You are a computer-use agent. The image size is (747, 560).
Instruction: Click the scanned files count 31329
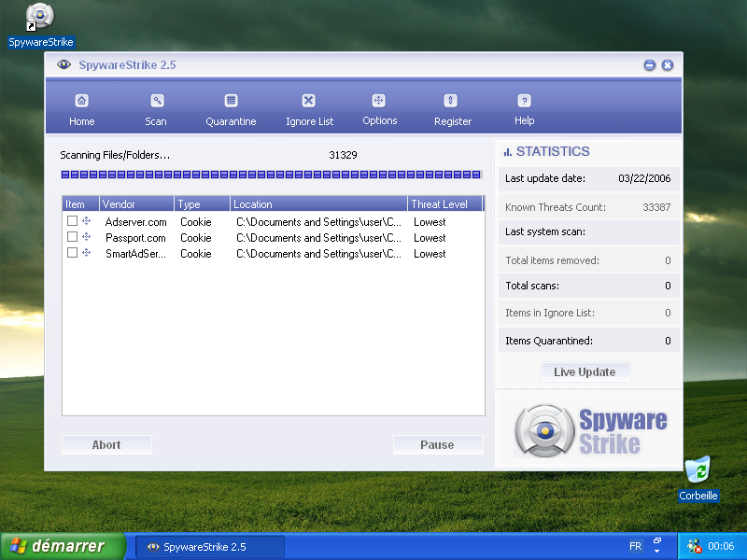click(343, 155)
